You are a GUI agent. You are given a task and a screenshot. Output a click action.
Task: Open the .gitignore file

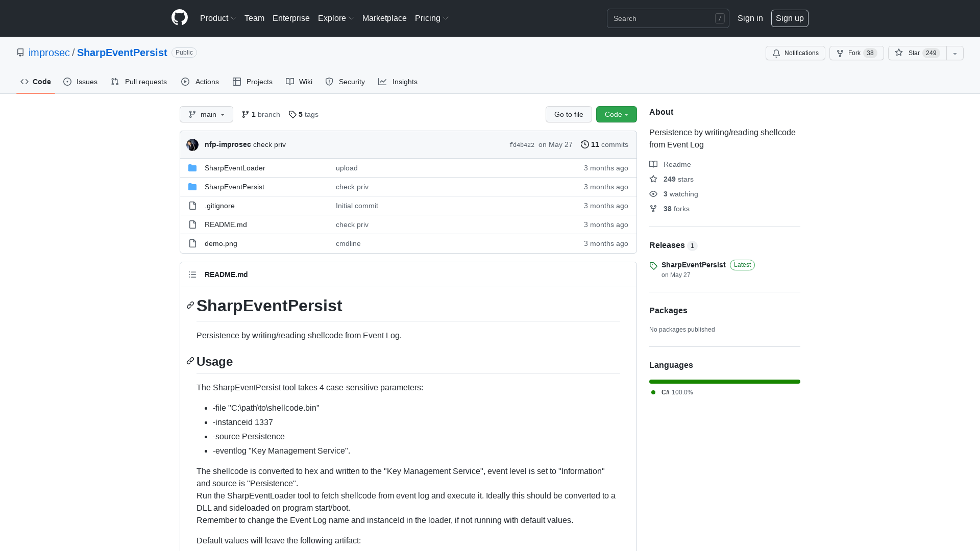coord(219,206)
